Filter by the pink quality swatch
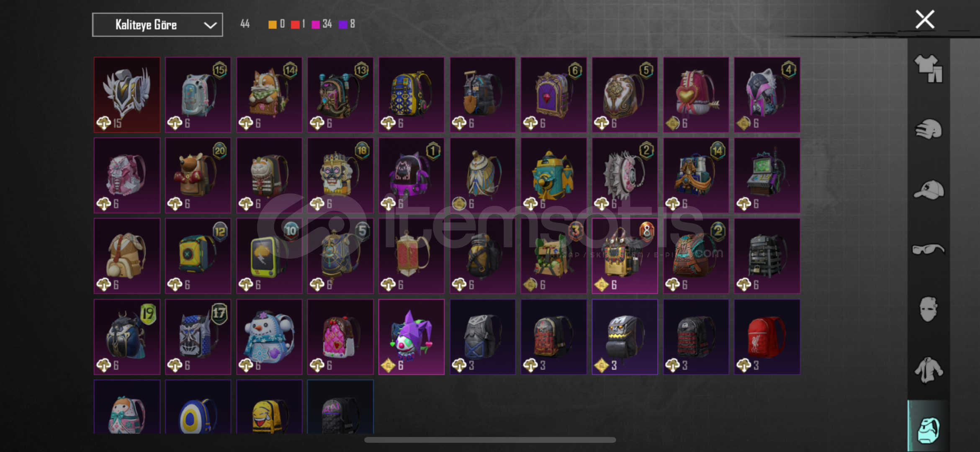The image size is (980, 452). (316, 24)
